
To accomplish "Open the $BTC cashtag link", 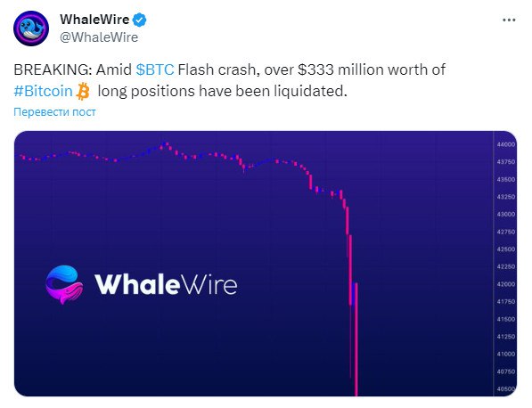I will coord(155,69).
